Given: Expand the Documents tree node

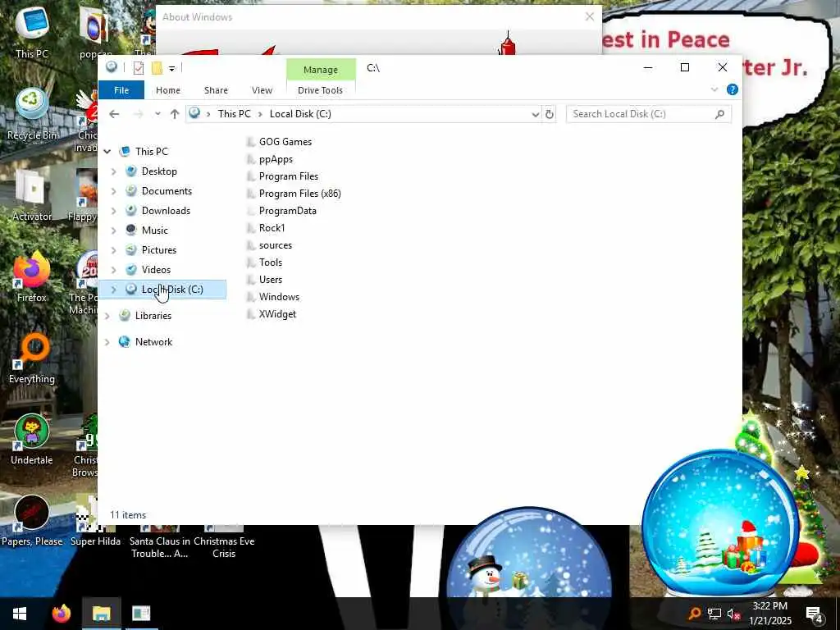Looking at the screenshot, I should 113,191.
